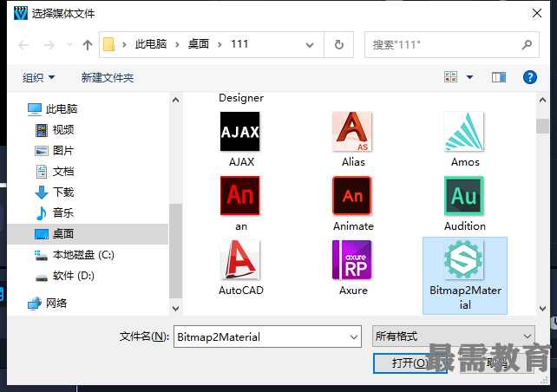The width and height of the screenshot is (557, 392).
Task: Click the search magnifier icon
Action: point(528,45)
